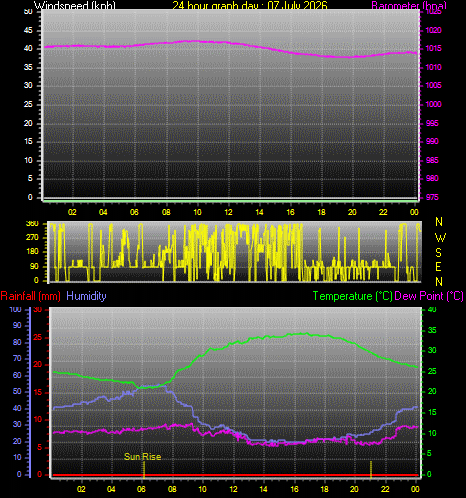
Task: Select the 'Rainfall (mm)' legend label
Action: pos(31,296)
